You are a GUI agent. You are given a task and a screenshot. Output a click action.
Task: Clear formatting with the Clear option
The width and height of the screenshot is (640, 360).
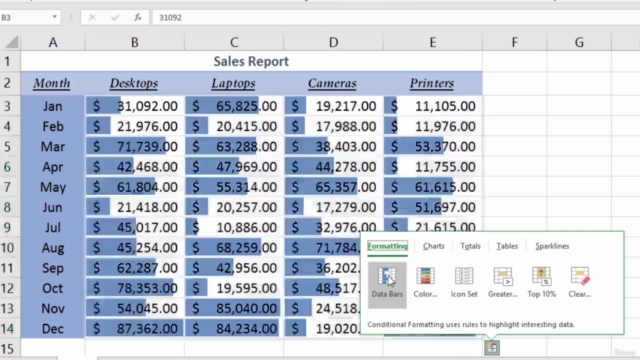(580, 282)
